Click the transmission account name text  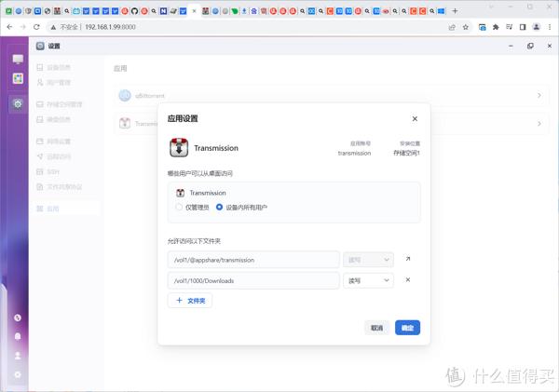[x=354, y=153]
